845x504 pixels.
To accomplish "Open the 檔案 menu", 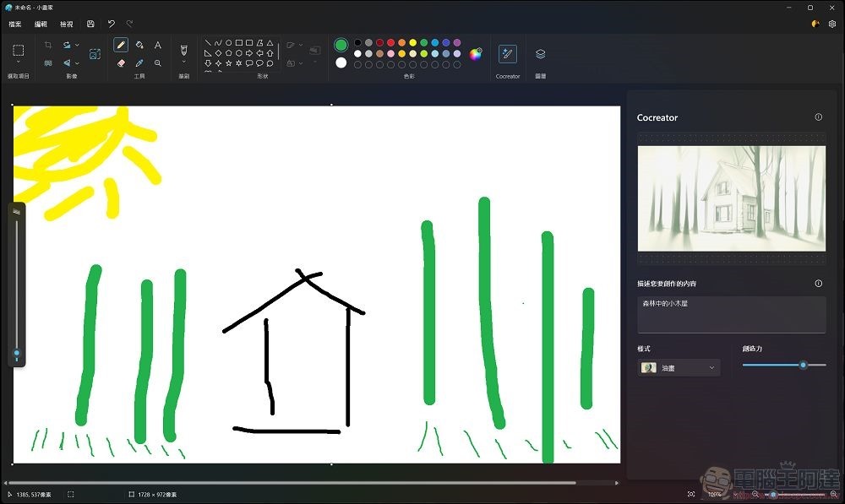I will point(15,24).
